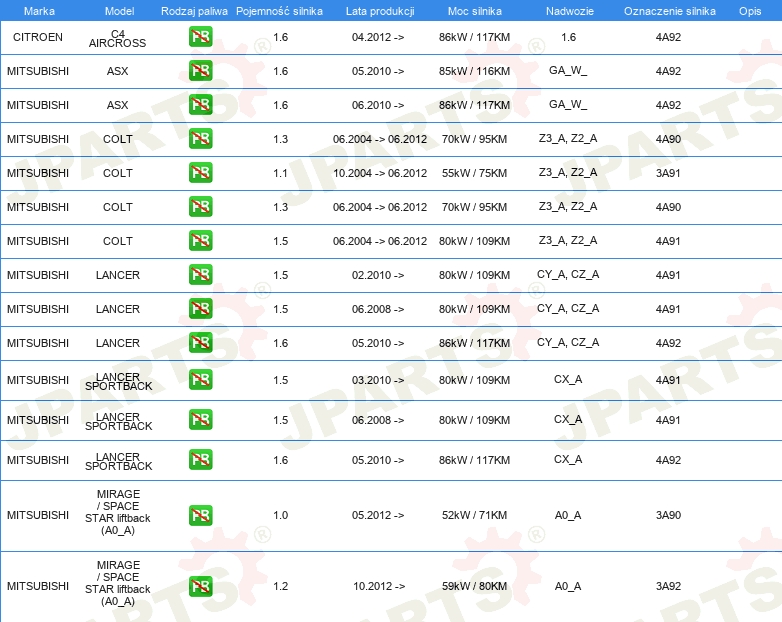Click production date 06.2010 ->
The height and width of the screenshot is (622, 782).
tap(378, 105)
